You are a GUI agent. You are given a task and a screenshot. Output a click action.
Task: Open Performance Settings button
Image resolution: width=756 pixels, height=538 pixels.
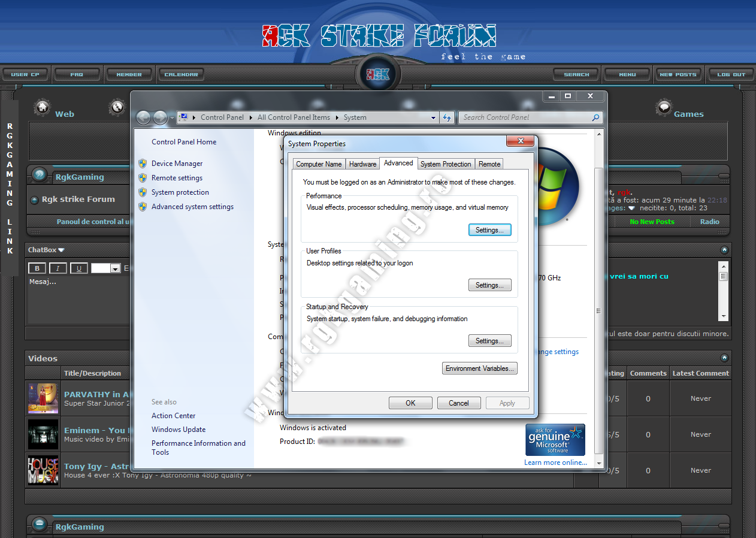[x=489, y=230]
